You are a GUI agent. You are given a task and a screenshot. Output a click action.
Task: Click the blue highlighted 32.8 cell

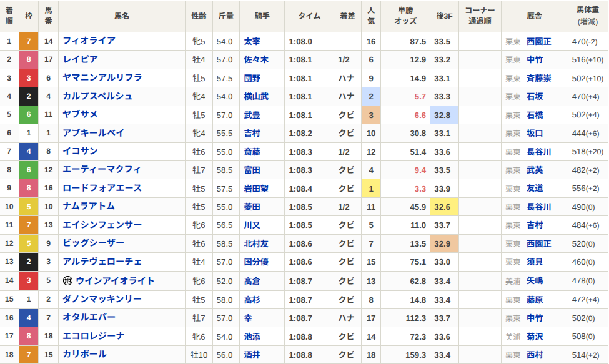pyautogui.click(x=444, y=115)
